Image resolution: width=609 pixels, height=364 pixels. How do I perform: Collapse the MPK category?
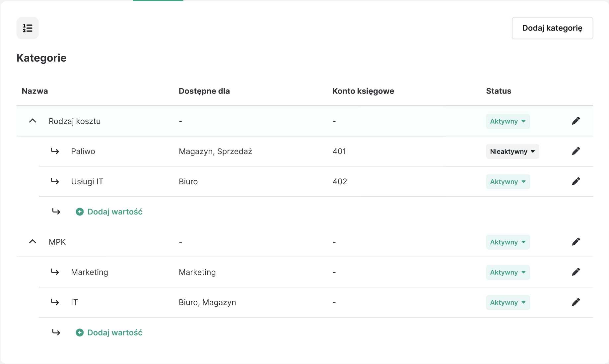(33, 242)
